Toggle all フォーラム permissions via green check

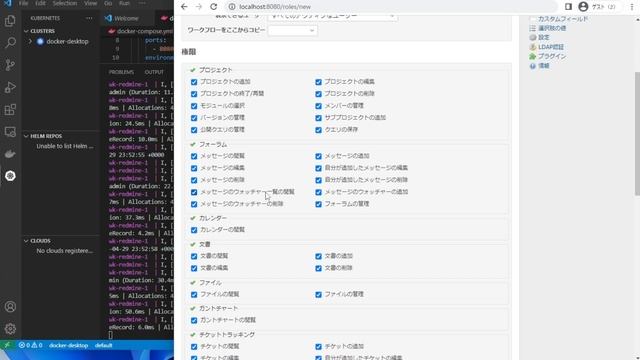193,144
